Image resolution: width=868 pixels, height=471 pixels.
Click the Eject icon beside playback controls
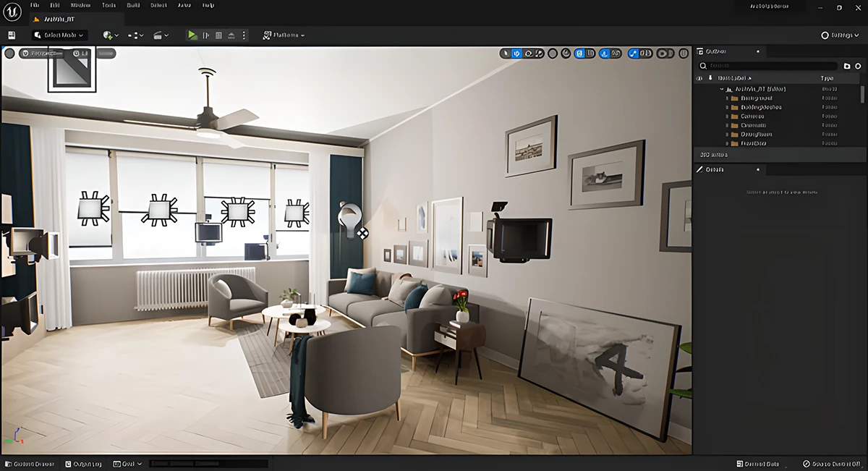tap(231, 35)
